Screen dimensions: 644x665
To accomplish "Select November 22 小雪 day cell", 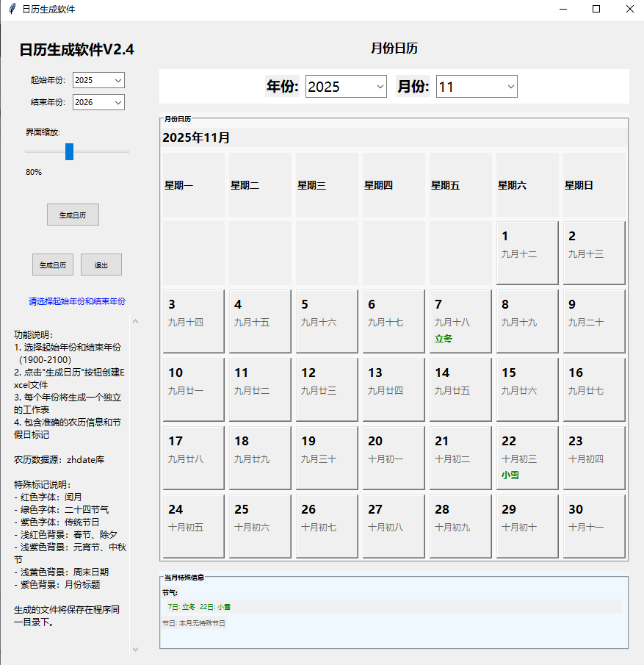I will [x=527, y=458].
